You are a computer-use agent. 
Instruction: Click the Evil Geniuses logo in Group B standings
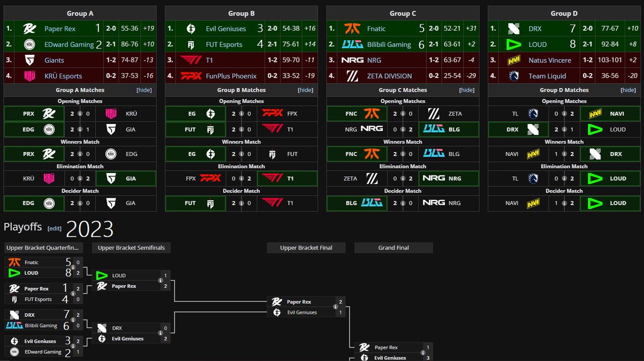(x=191, y=29)
